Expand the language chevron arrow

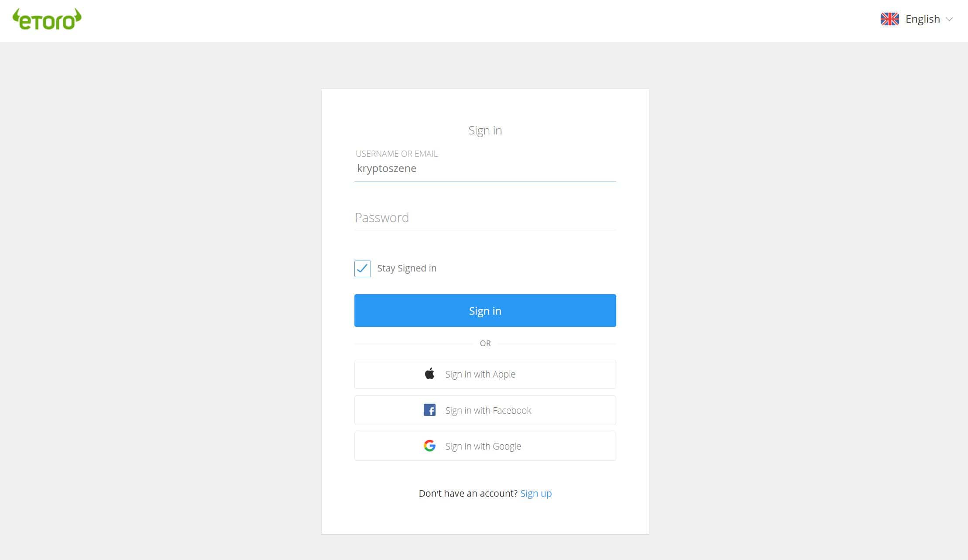949,19
